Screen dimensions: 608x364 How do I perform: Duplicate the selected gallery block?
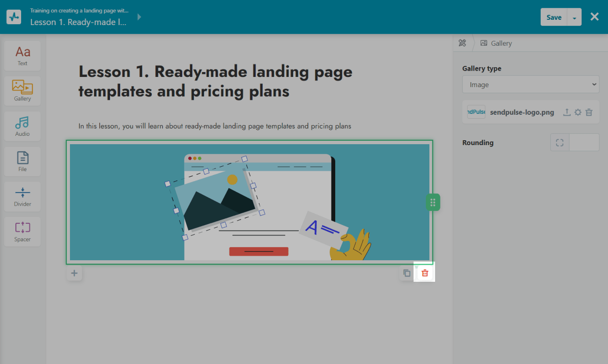(407, 273)
